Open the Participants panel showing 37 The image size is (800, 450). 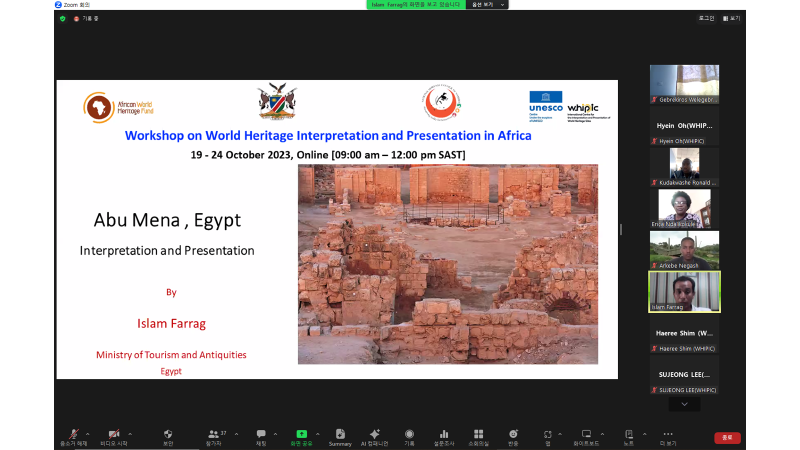214,437
